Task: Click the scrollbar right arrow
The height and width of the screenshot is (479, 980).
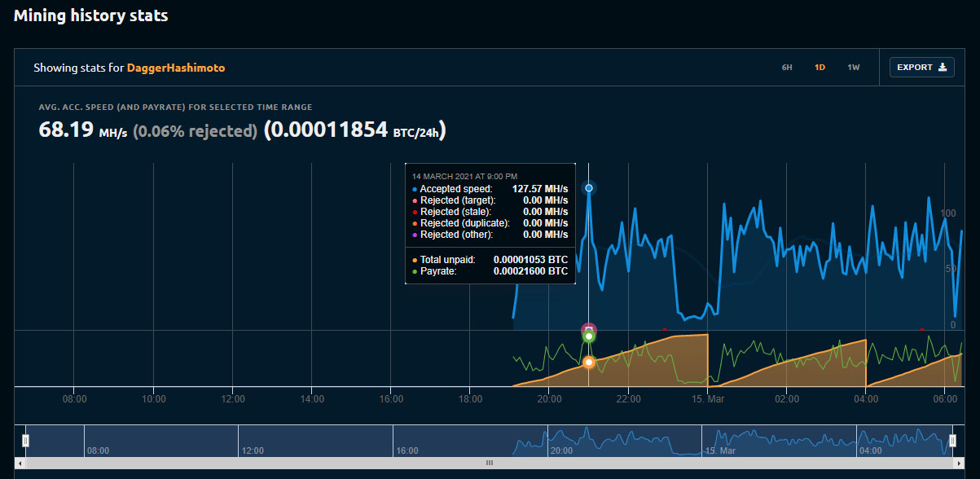Action: [x=959, y=463]
